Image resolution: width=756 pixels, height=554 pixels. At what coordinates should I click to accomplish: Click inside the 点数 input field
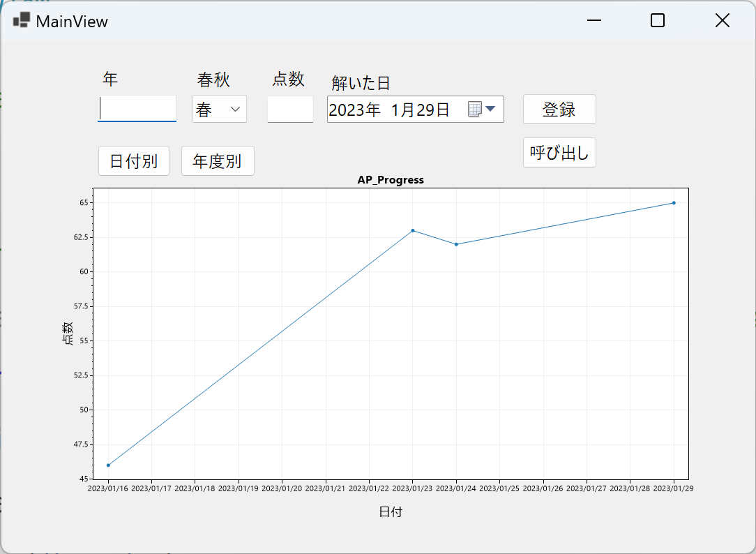pyautogui.click(x=290, y=109)
